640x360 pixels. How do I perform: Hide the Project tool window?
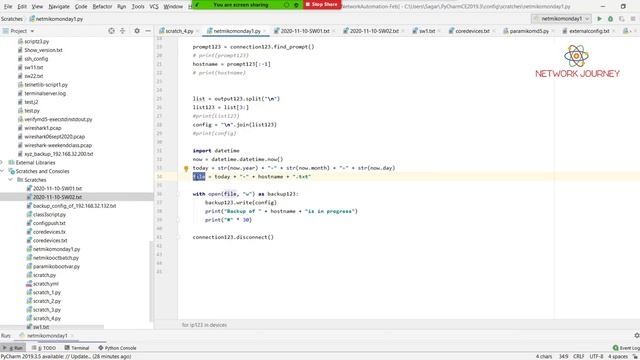(x=148, y=31)
